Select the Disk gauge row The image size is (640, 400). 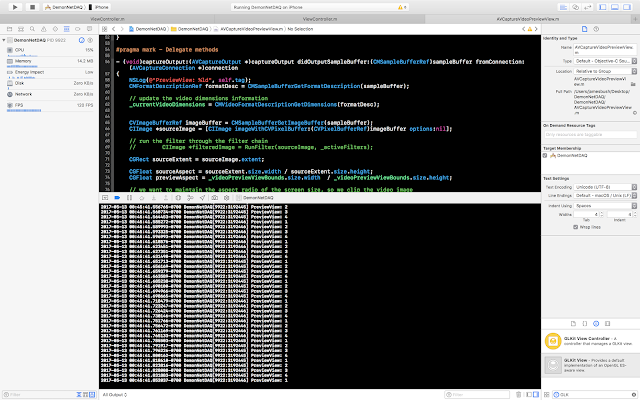click(49, 84)
